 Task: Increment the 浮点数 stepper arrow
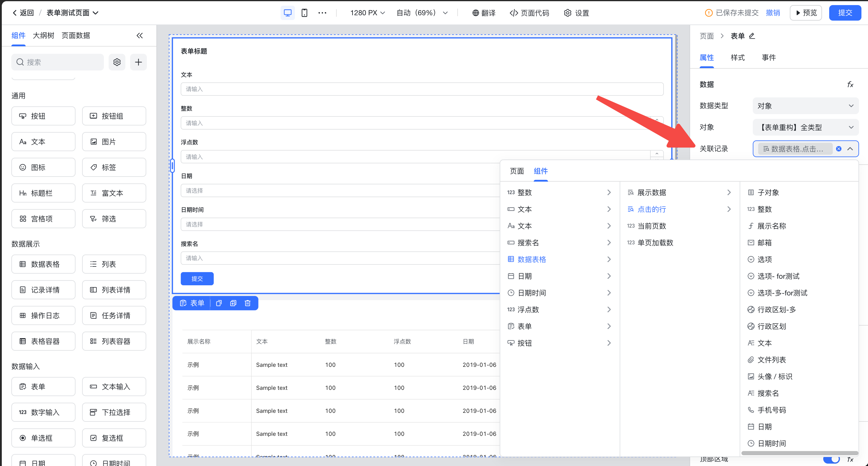tap(657, 154)
